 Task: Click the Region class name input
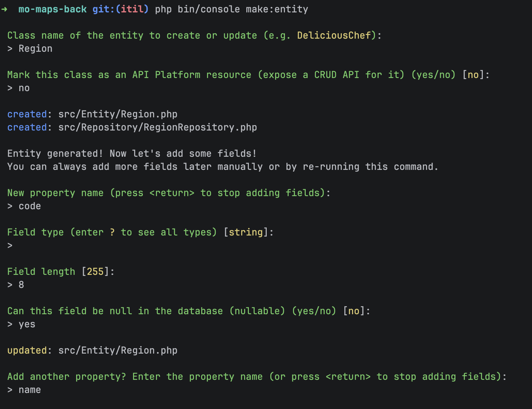tap(35, 48)
